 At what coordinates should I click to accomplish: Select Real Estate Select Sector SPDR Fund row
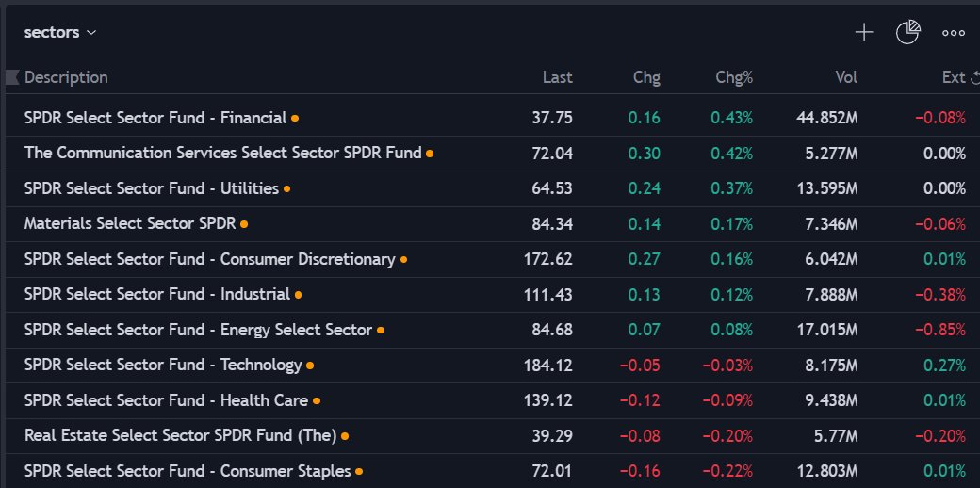pyautogui.click(x=493, y=435)
